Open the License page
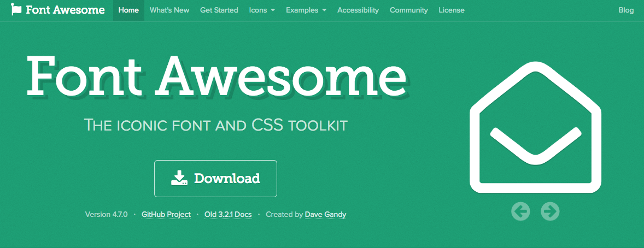The image size is (644, 248). pos(452,10)
